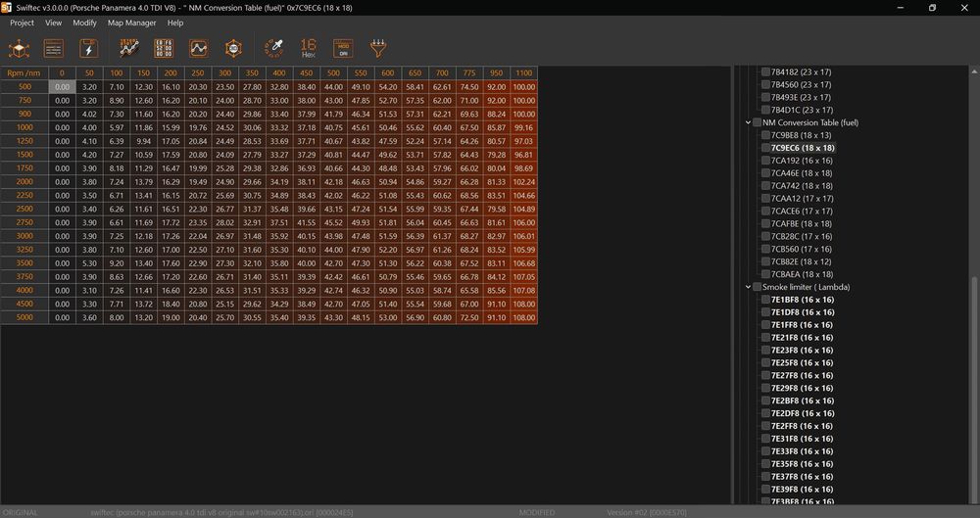
Task: Select map 7E39F8 (16 x 16)
Action: (803, 490)
